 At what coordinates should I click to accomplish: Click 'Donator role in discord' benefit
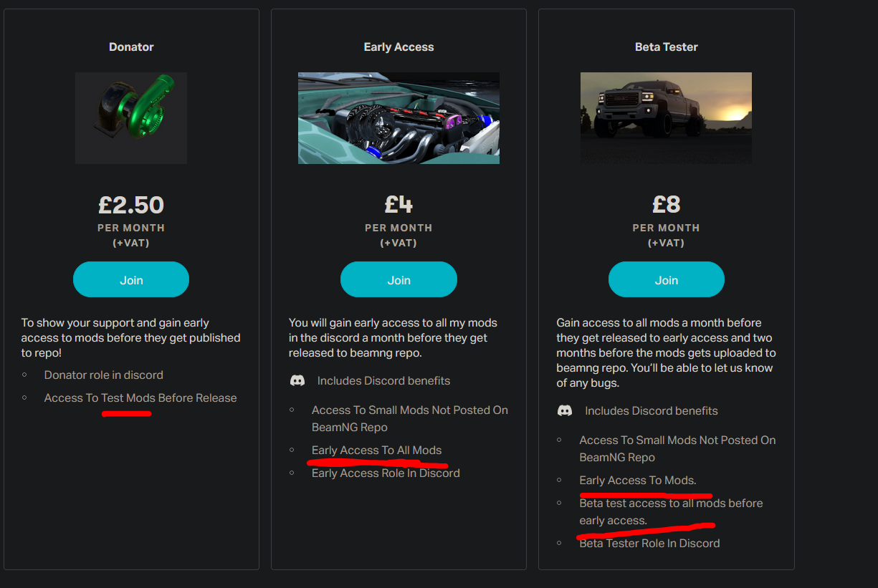tap(104, 375)
